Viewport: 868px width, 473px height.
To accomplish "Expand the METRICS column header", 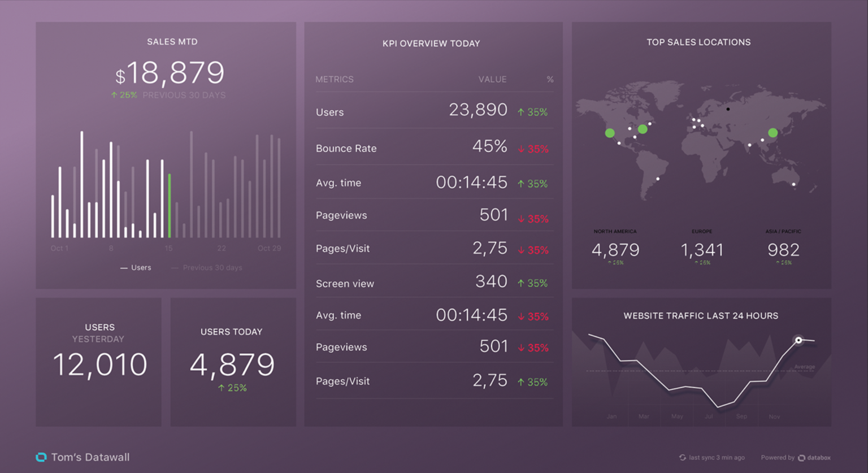I will click(335, 79).
